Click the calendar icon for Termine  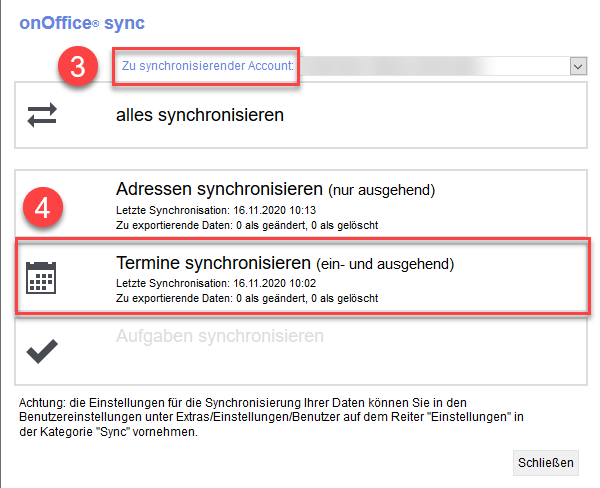coord(42,277)
